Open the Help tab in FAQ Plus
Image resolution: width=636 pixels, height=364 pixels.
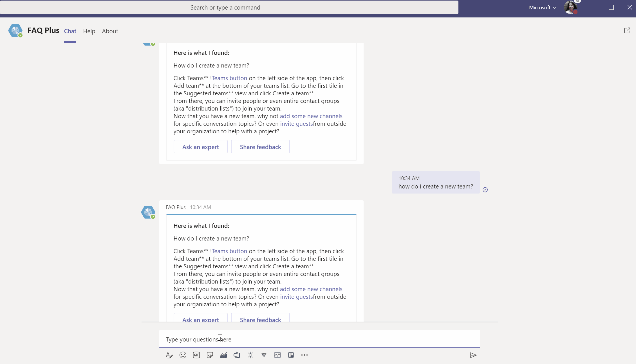(89, 31)
